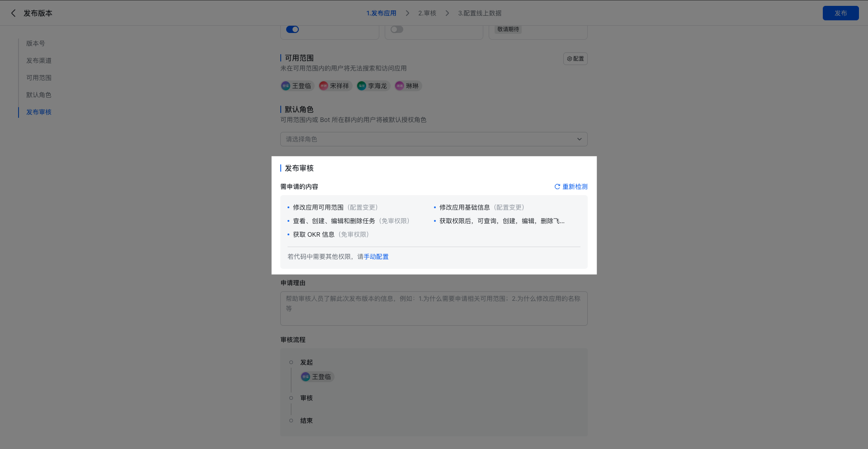Screen dimensions: 868x449
Task: Click 王登临 avatar in 可用范围
Action: pyautogui.click(x=286, y=86)
